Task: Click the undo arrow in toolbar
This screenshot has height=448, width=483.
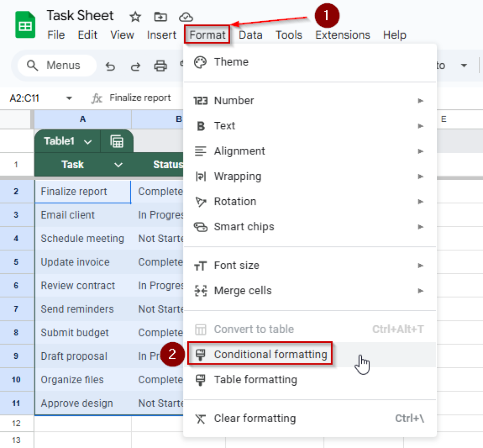Action: pos(110,66)
